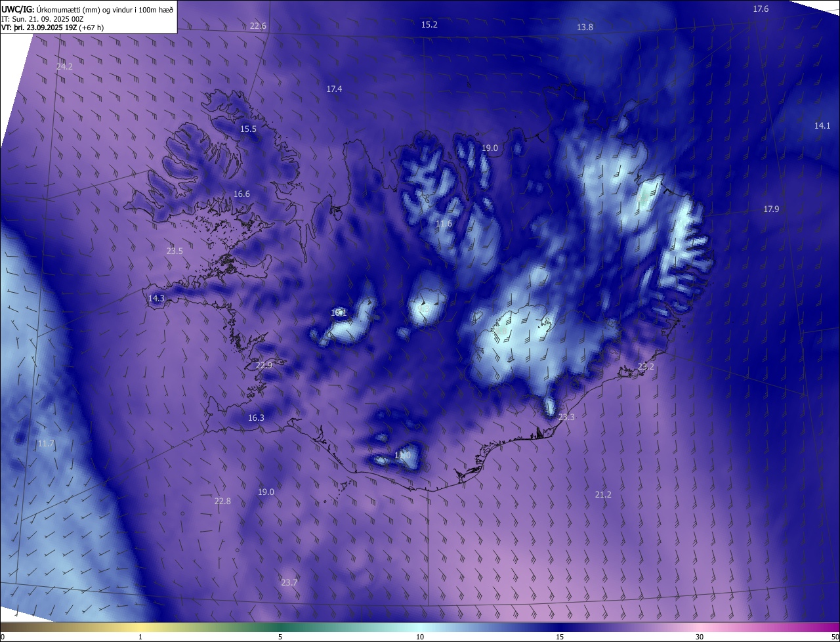Click the 11.6 value label
The height and width of the screenshot is (642, 840).
(444, 224)
